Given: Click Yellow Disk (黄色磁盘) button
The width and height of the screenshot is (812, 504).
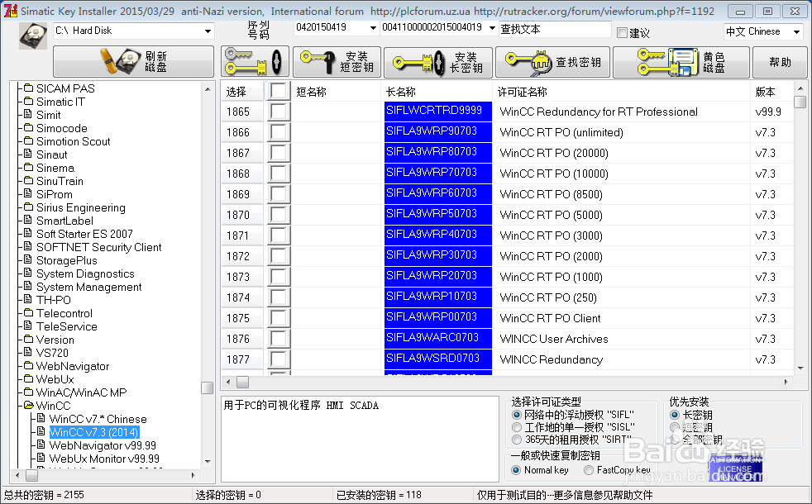Looking at the screenshot, I should pyautogui.click(x=681, y=62).
